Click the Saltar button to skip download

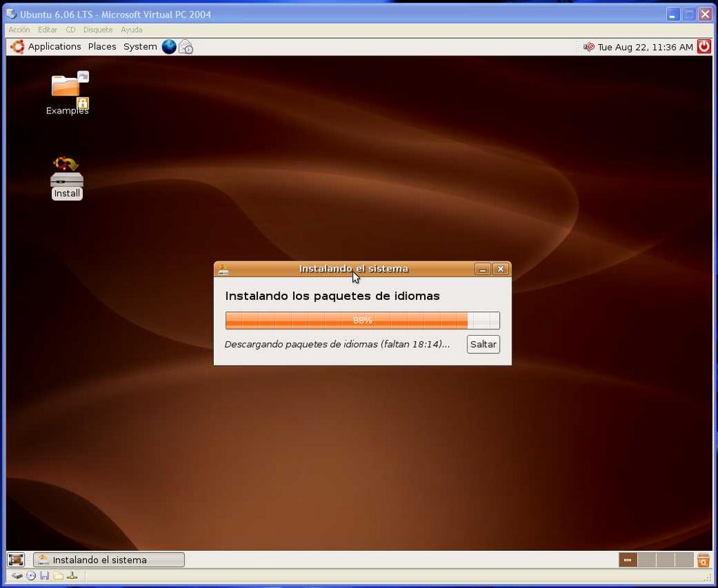[x=483, y=344]
